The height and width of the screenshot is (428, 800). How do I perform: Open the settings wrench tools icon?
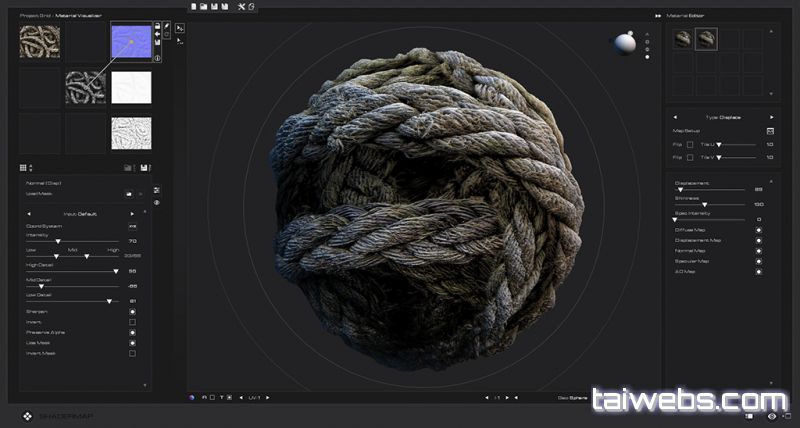(x=240, y=7)
